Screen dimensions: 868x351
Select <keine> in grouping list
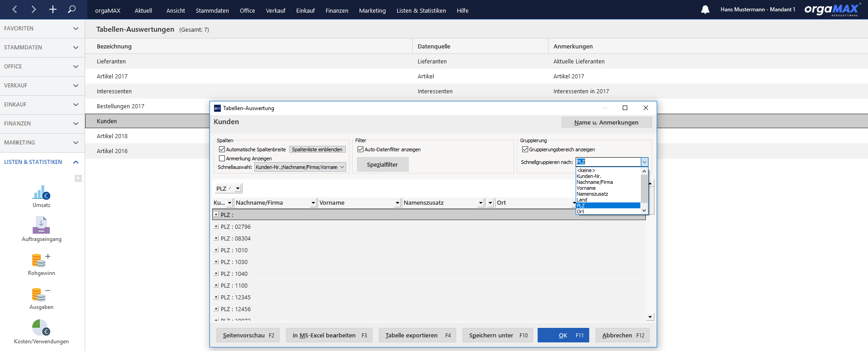click(x=608, y=170)
